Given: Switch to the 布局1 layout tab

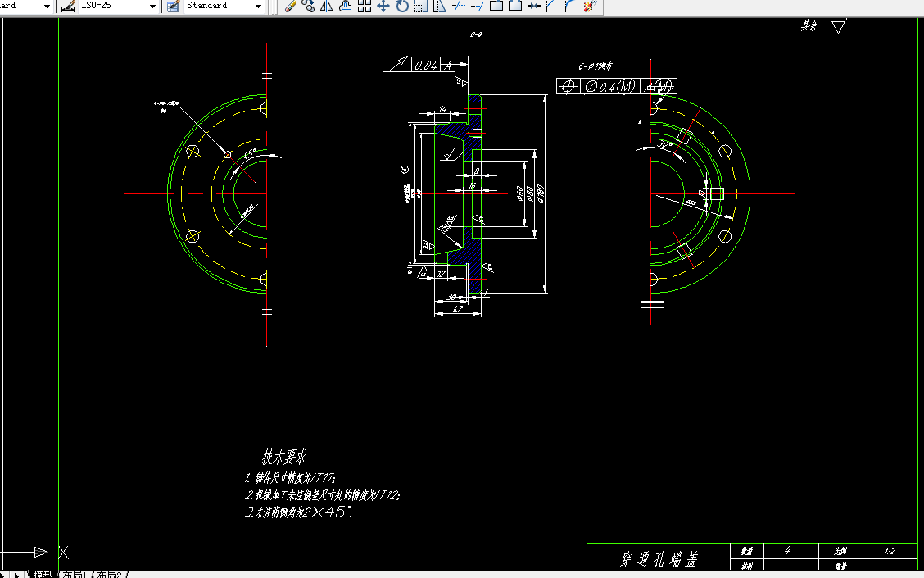Looking at the screenshot, I should tap(75, 574).
